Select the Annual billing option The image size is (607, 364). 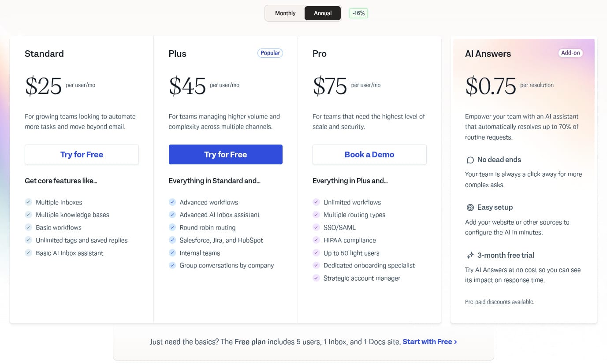point(322,13)
